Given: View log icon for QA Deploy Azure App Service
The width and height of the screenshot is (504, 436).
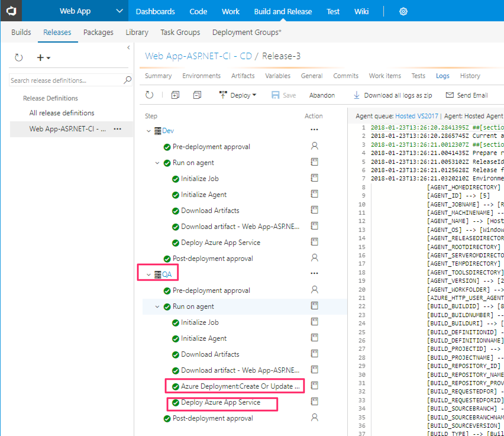Looking at the screenshot, I should [314, 401].
